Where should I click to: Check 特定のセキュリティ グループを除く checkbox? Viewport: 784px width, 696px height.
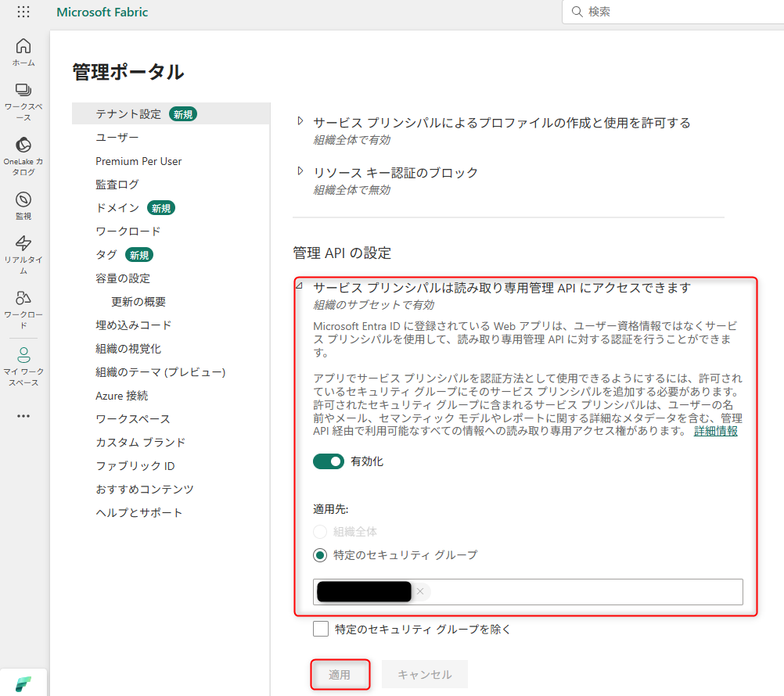[321, 629]
